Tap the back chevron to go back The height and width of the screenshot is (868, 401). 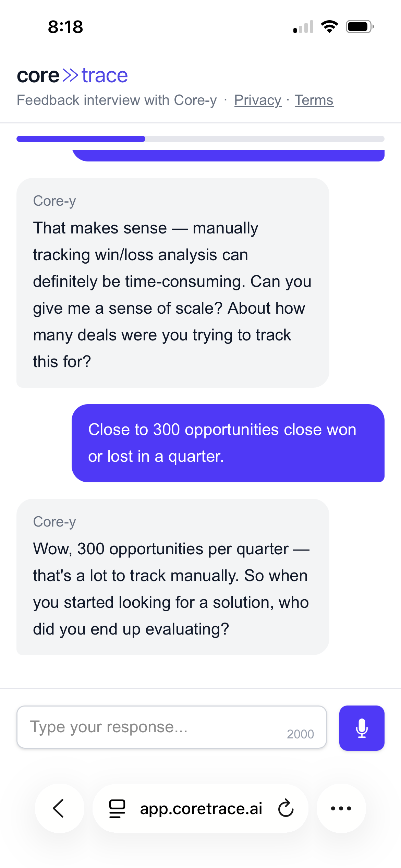(59, 809)
